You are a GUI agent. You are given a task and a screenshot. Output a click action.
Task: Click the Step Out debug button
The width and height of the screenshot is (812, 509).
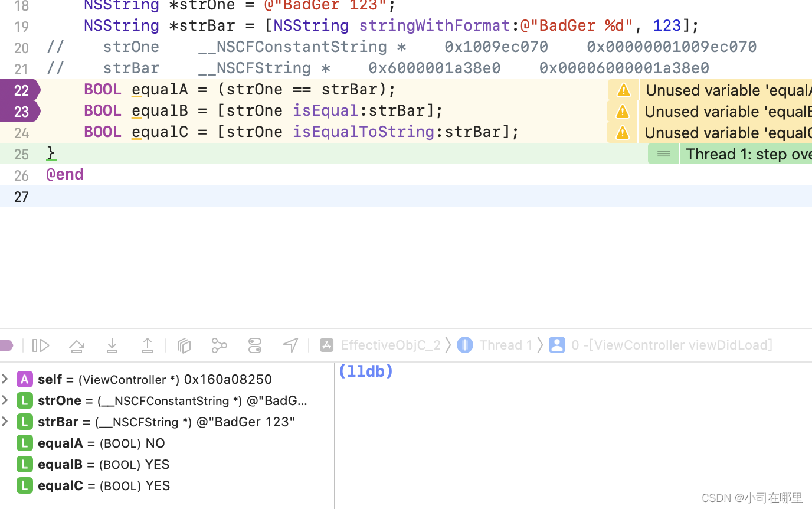tap(148, 345)
